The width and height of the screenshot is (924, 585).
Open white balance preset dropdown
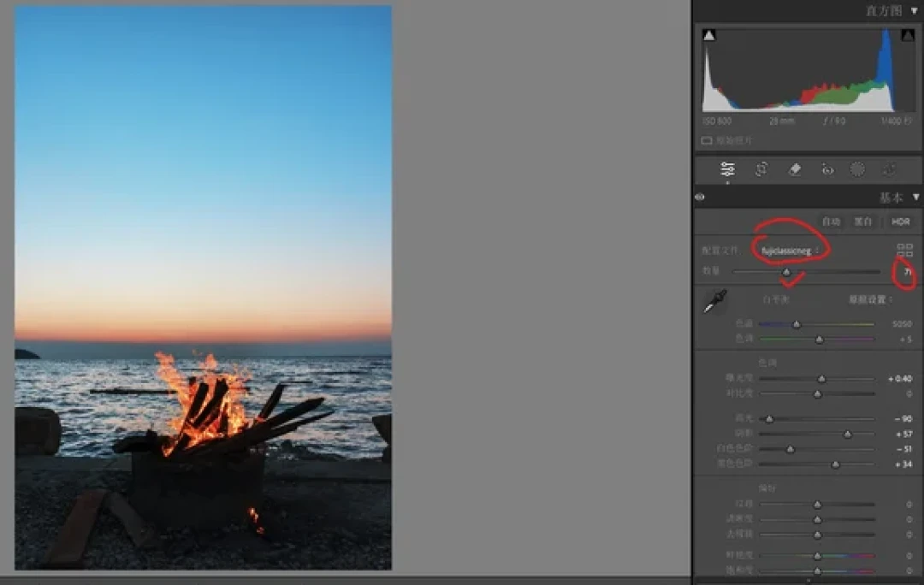[870, 299]
